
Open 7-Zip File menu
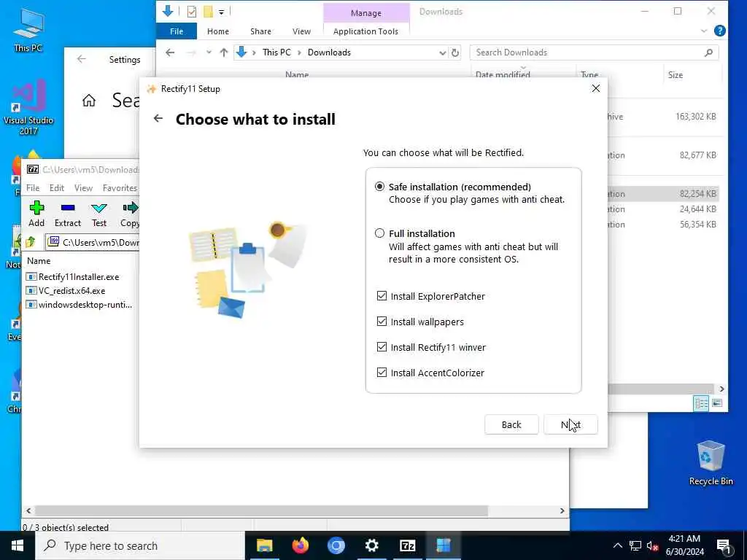click(33, 188)
